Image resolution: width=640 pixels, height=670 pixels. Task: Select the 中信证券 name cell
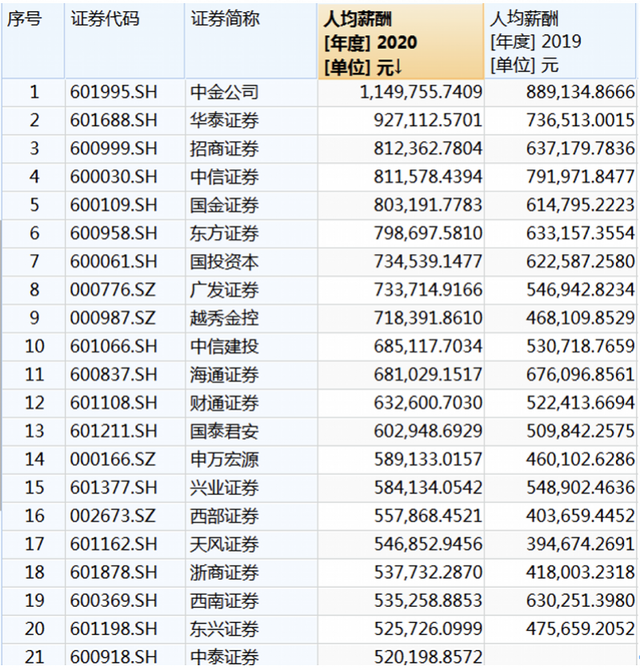tap(251, 177)
